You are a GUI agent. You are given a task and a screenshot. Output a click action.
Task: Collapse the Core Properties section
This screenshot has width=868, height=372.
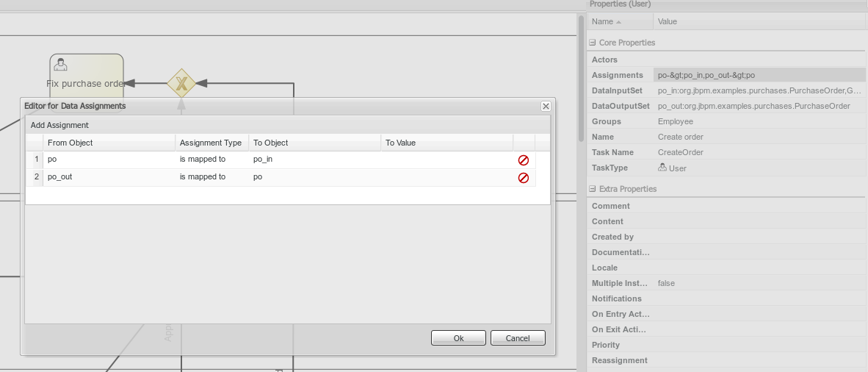tap(593, 43)
